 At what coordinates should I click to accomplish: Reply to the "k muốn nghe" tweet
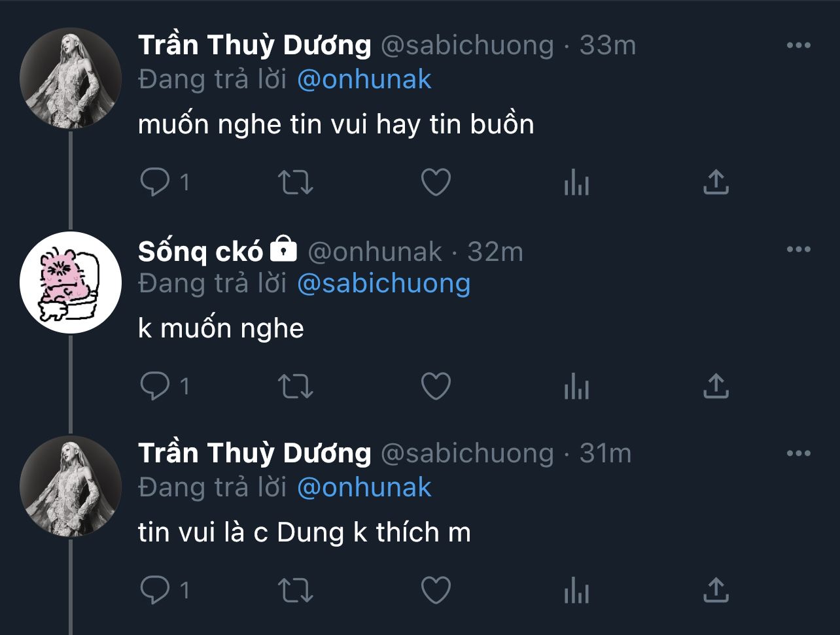tap(155, 386)
